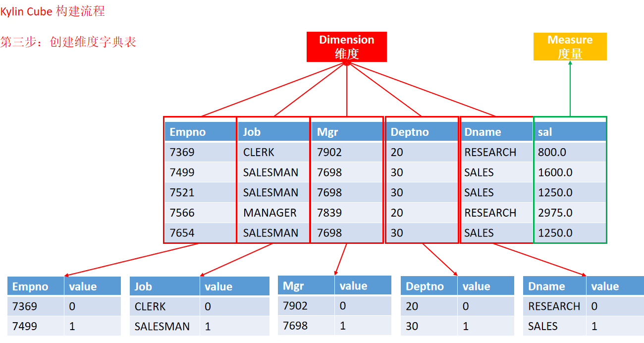Click the Empno header in the main table
644x343 pixels.
(200, 132)
